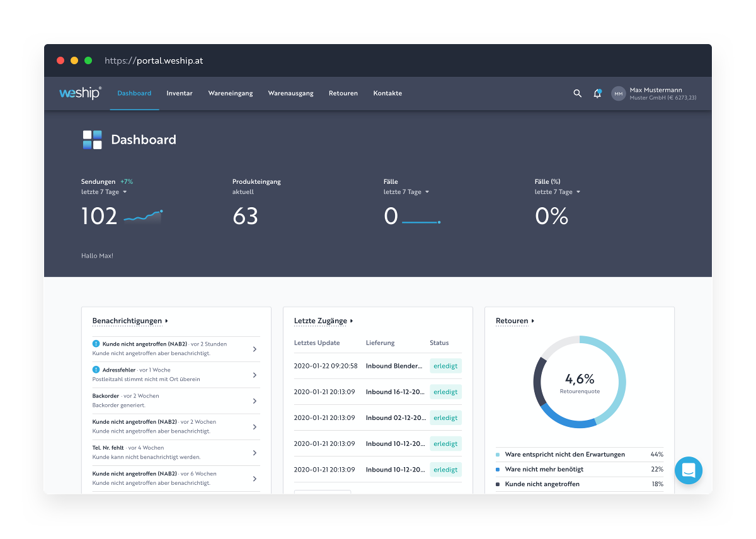
Task: Switch to the Inventar tab
Action: pyautogui.click(x=180, y=93)
